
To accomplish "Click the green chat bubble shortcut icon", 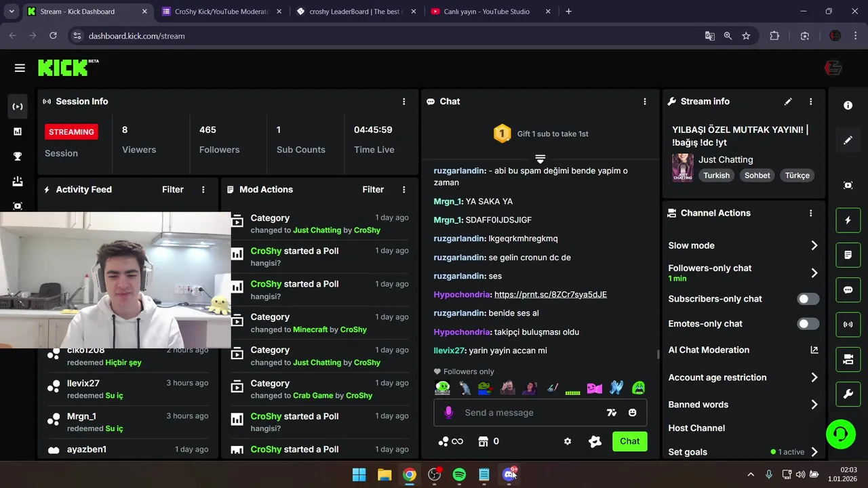I will [848, 290].
